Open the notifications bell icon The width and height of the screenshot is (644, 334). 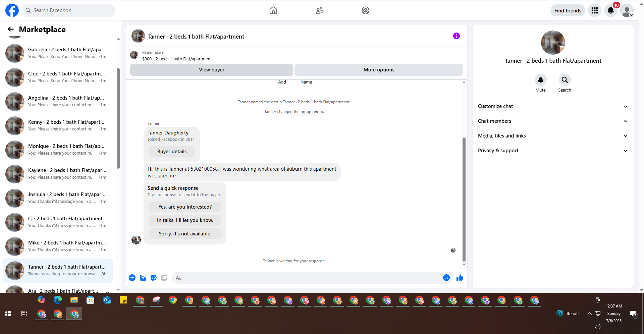[611, 10]
